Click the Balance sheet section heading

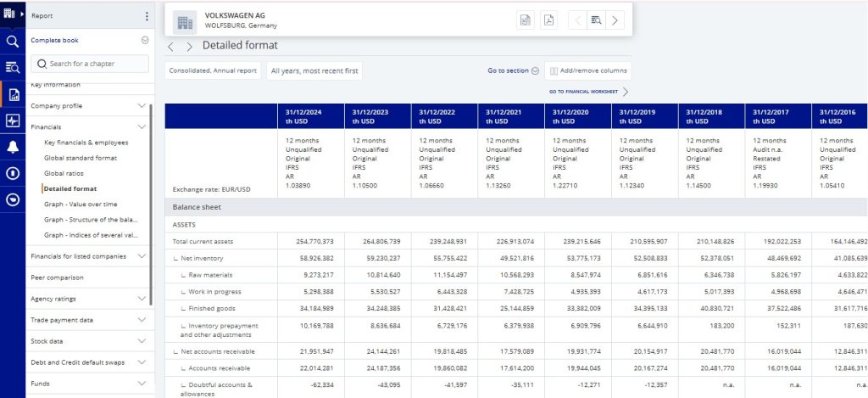coord(197,207)
